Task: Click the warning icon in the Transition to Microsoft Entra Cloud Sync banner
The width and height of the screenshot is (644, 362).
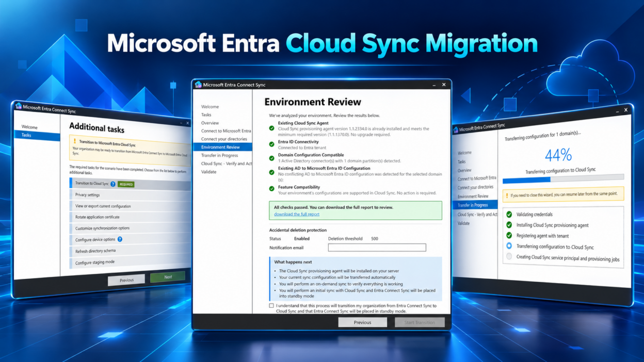Action: 74,141
